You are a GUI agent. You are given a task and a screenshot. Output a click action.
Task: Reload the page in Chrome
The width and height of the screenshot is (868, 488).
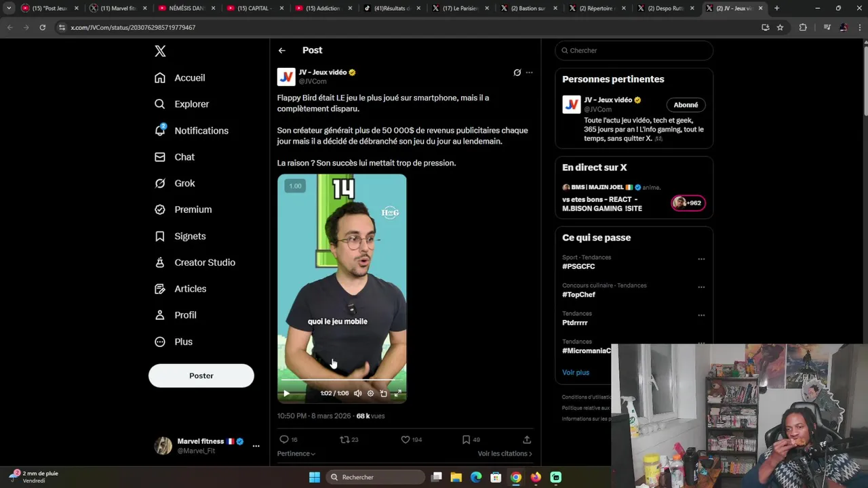[42, 27]
